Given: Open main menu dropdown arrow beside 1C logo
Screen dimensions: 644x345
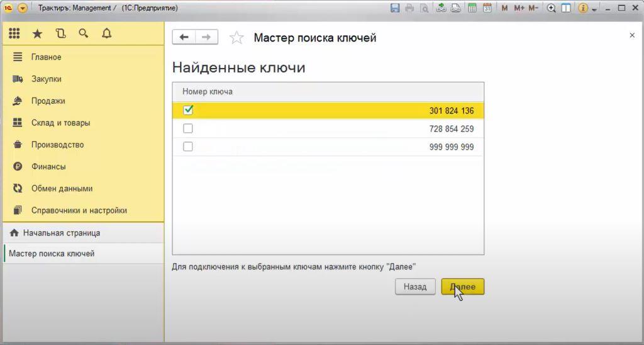Looking at the screenshot, I should pyautogui.click(x=23, y=8).
